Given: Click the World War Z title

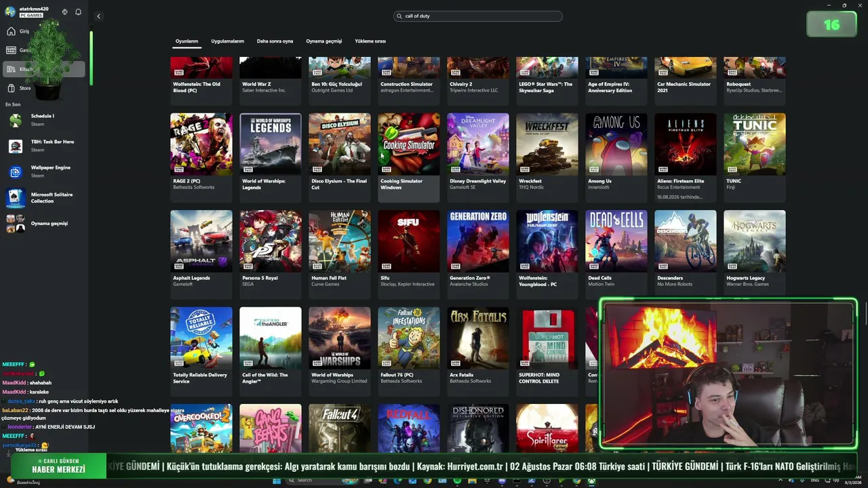Looking at the screenshot, I should pos(256,84).
